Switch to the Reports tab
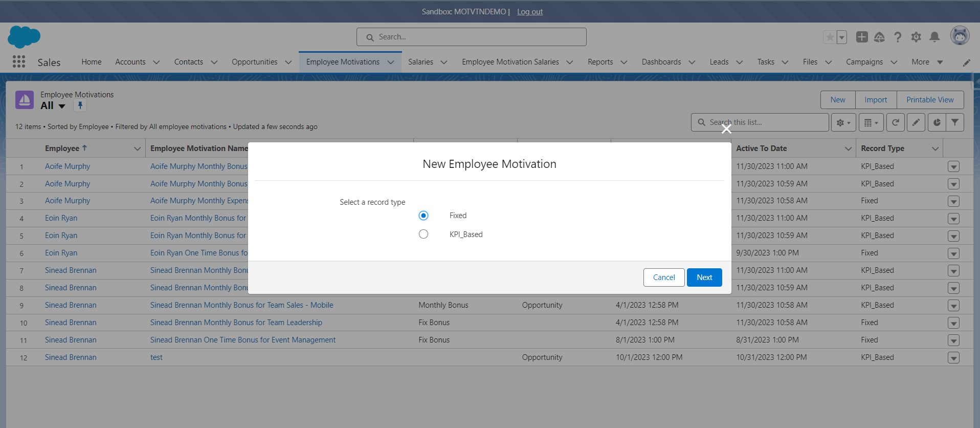 tap(600, 62)
